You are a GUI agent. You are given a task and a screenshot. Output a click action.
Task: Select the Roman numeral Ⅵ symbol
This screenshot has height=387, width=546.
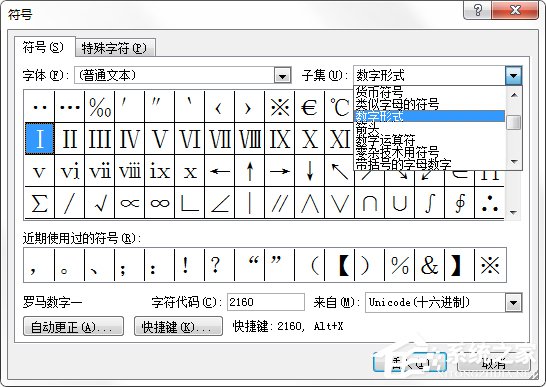190,139
